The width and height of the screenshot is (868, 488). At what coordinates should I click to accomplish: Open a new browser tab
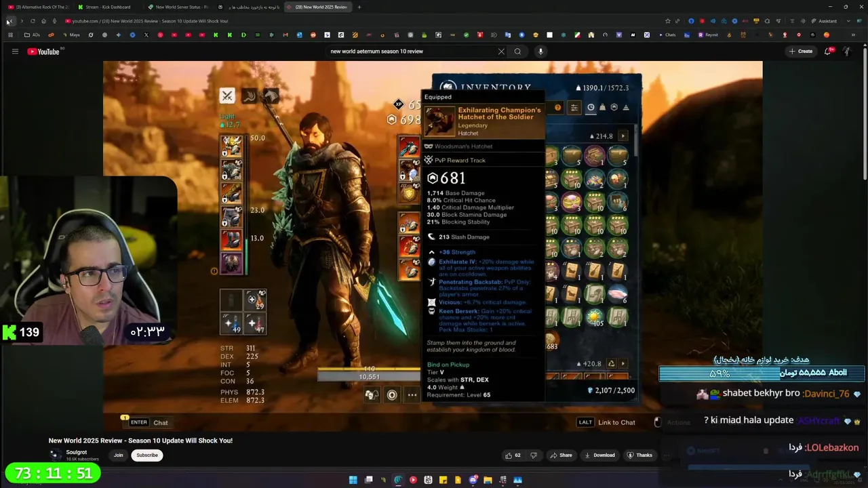[x=359, y=7]
